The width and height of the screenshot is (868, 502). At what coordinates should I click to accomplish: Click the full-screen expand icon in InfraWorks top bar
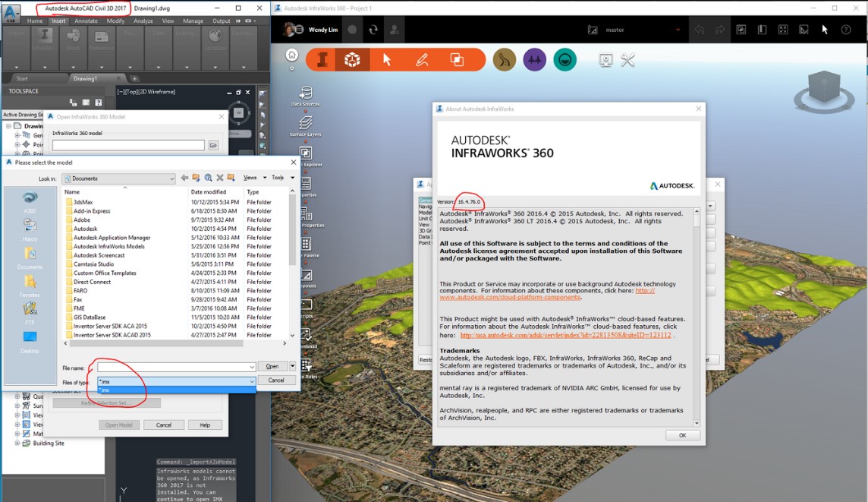coord(783,30)
